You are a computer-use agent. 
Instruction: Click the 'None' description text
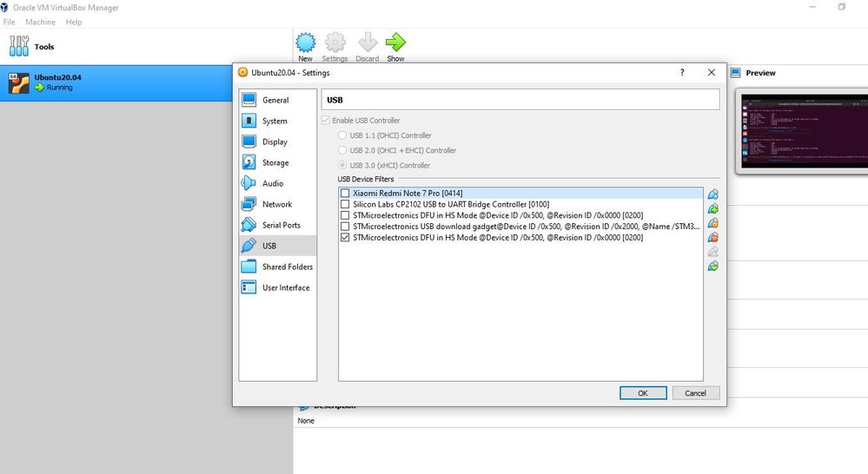306,420
